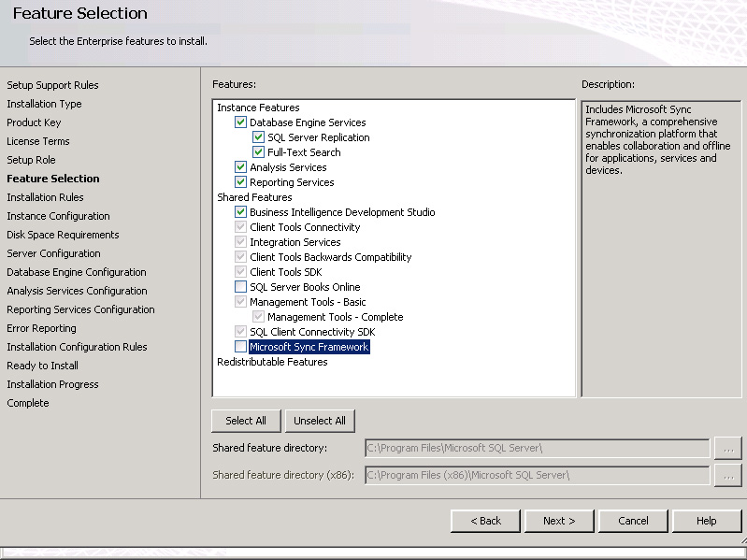Proceed with the Next button
This screenshot has height=560, width=747.
(559, 521)
